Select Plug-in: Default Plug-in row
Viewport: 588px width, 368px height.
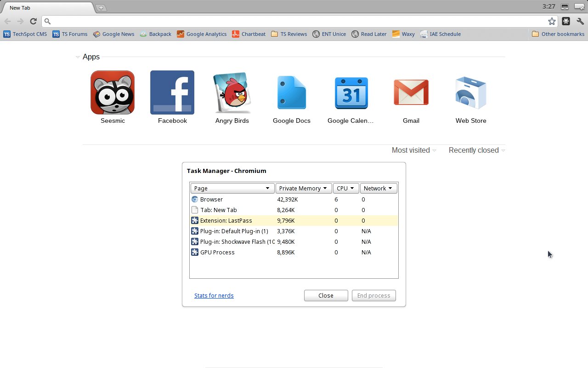(294, 231)
